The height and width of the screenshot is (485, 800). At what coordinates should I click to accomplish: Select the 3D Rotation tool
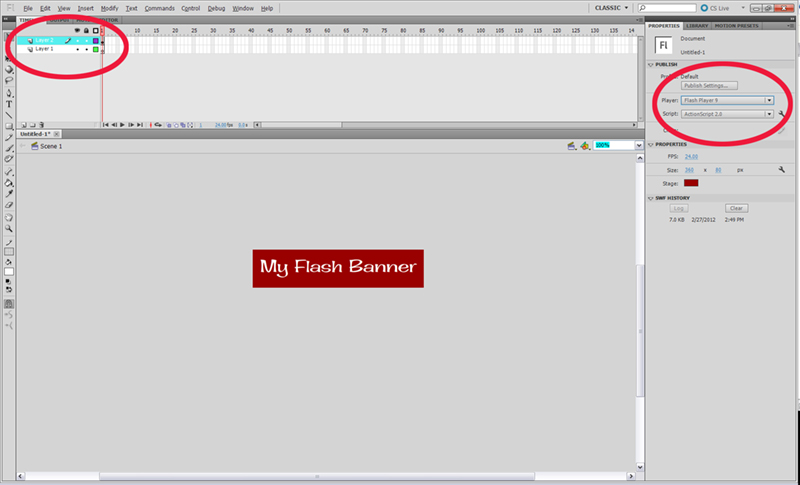click(9, 69)
